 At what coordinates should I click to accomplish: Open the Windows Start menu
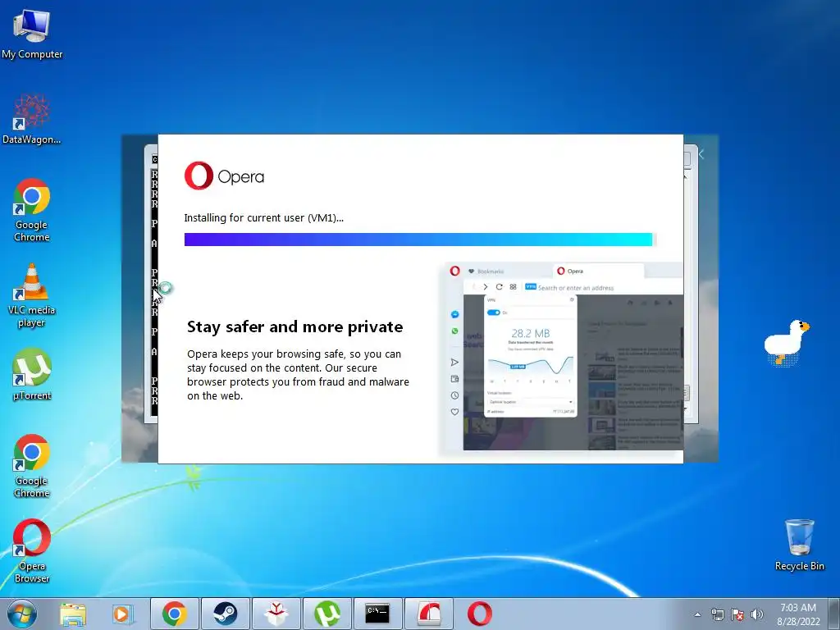click(22, 614)
